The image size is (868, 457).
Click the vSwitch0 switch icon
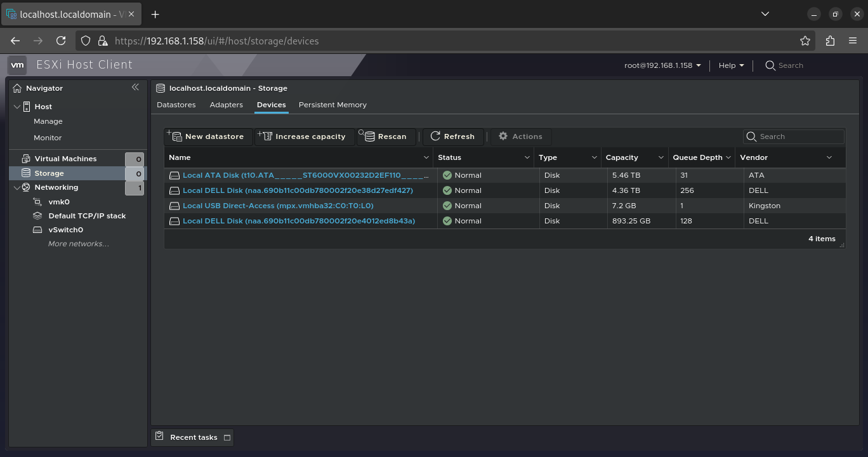point(37,230)
